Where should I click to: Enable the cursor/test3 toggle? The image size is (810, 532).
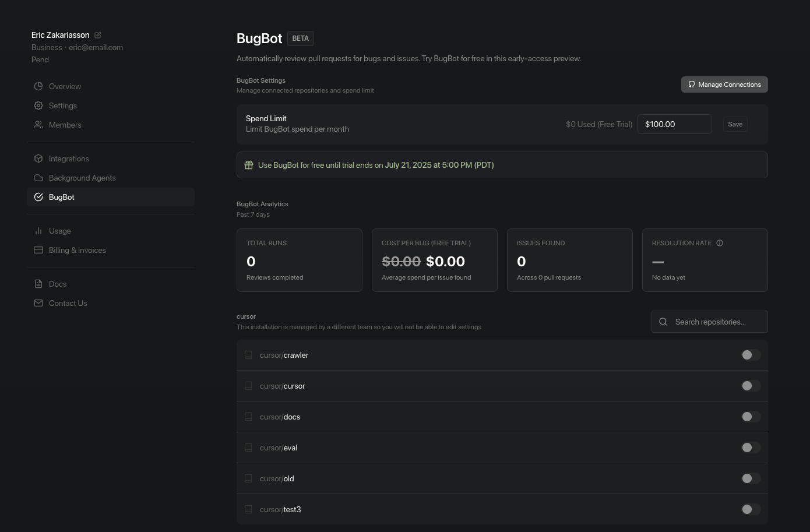tap(751, 509)
